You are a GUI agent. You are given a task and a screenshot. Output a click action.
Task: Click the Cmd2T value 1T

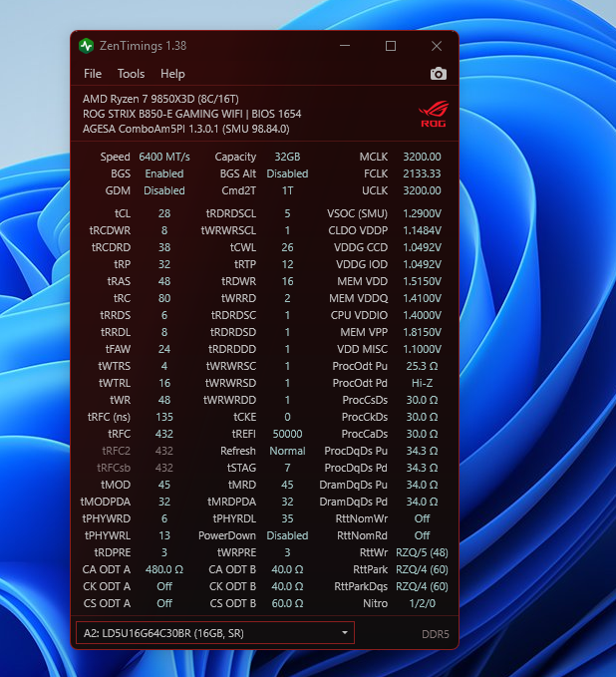tap(287, 190)
